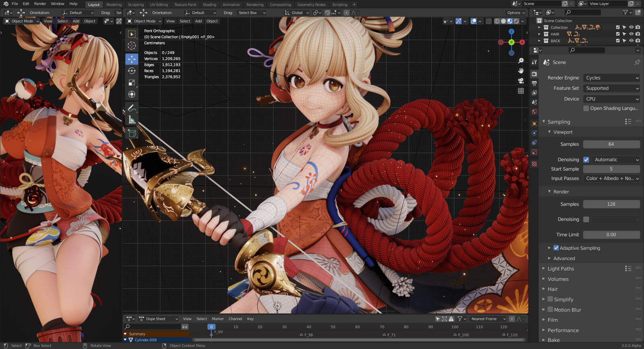Enable the Motion Blur checkbox
This screenshot has width=644, height=349.
(x=550, y=310)
